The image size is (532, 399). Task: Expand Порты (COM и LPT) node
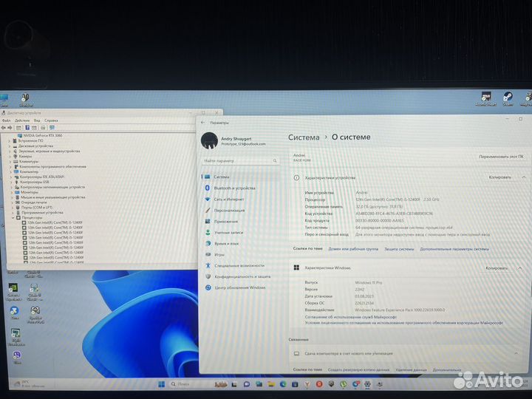[13, 208]
